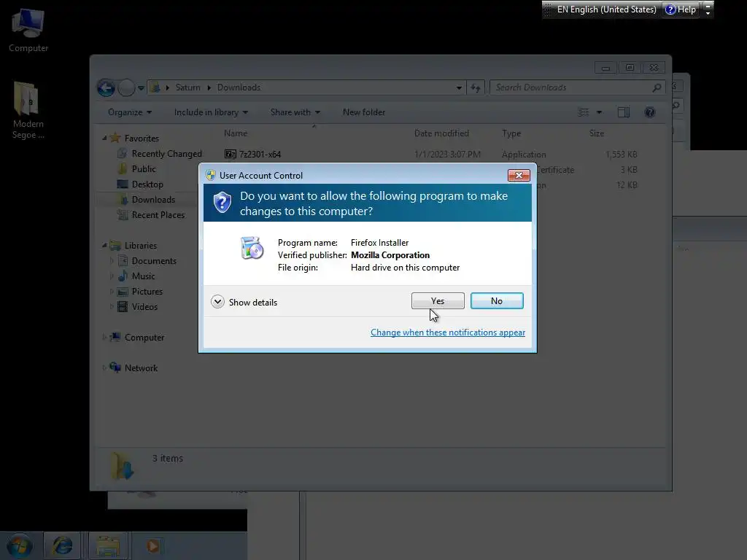Click the Libraries folder icon
The height and width of the screenshot is (560, 747).
click(x=115, y=245)
